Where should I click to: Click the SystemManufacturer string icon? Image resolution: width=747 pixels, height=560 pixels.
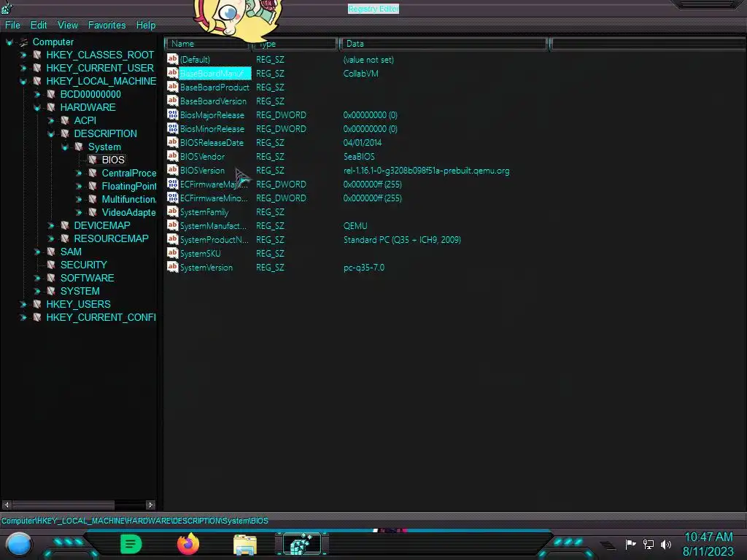pos(172,225)
